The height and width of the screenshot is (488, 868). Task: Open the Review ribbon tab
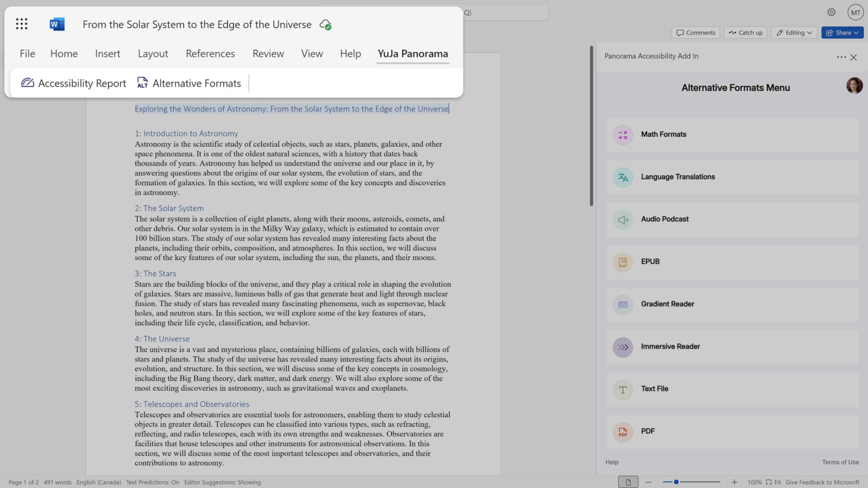coord(268,53)
